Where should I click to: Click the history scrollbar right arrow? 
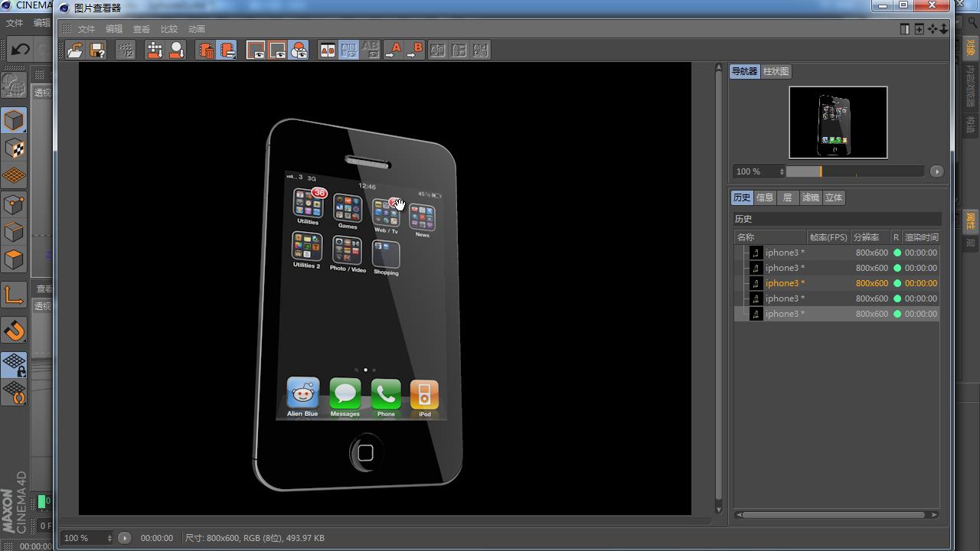[x=935, y=514]
